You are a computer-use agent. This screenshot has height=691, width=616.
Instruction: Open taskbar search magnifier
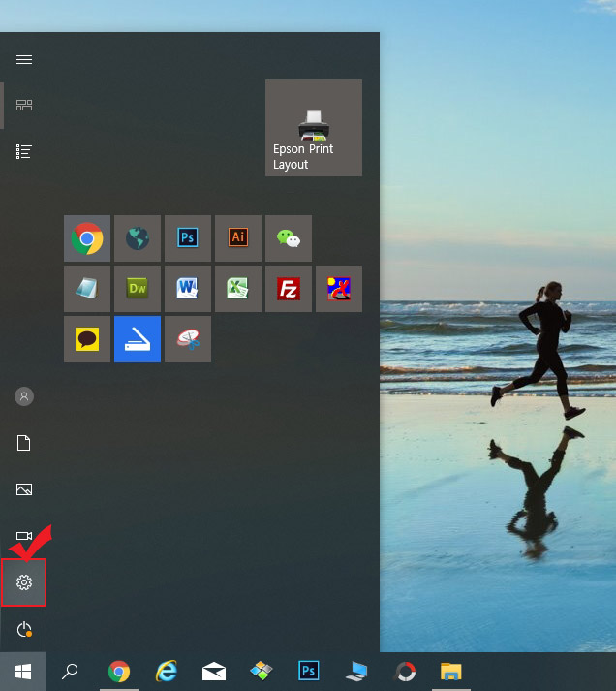tap(70, 672)
